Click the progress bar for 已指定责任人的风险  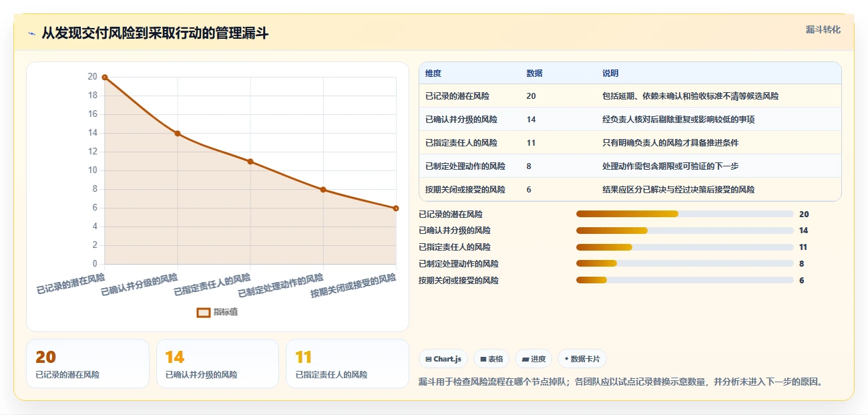click(x=685, y=247)
